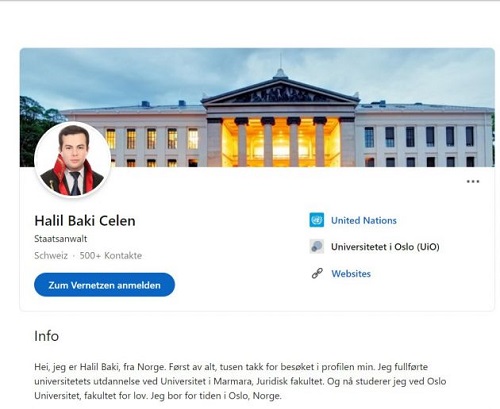Screen dimensions: 500x409
Task: Click the Zum Vernetzen anmelden button
Action: (104, 285)
